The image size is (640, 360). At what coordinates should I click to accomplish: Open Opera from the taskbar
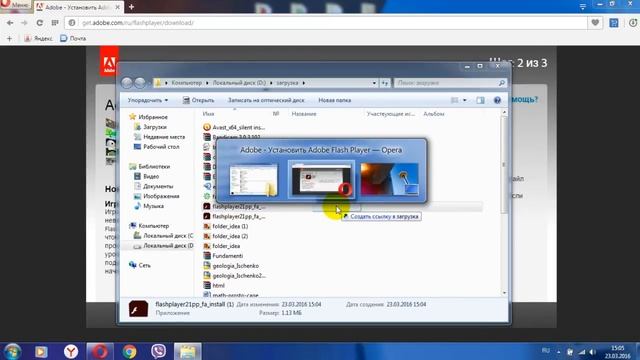point(100,351)
